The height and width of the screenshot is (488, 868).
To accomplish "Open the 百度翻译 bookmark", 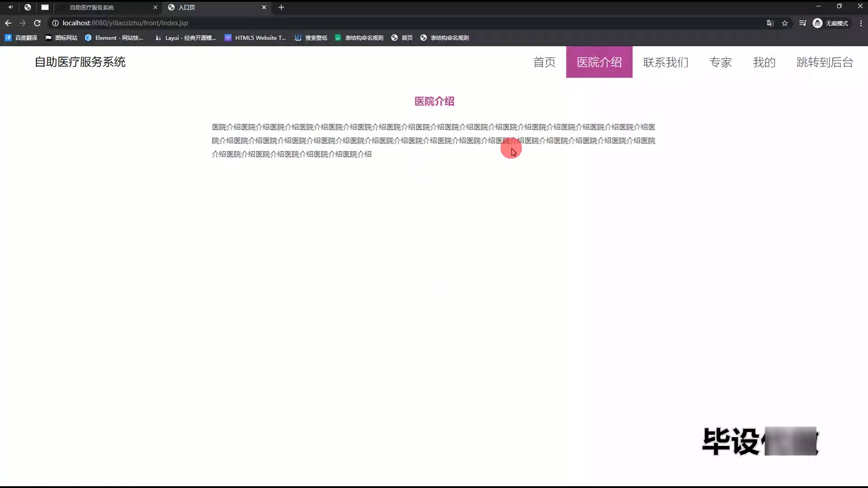I will 21,38.
